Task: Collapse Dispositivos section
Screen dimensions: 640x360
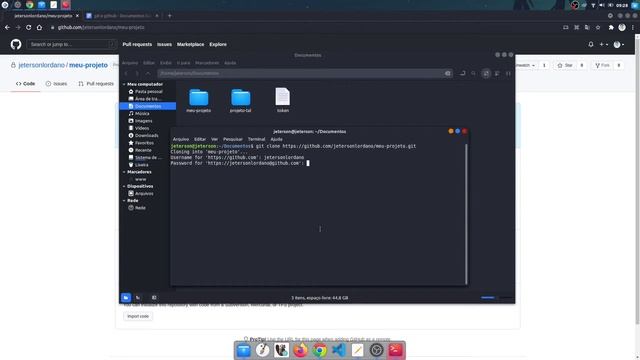Action: tap(124, 186)
